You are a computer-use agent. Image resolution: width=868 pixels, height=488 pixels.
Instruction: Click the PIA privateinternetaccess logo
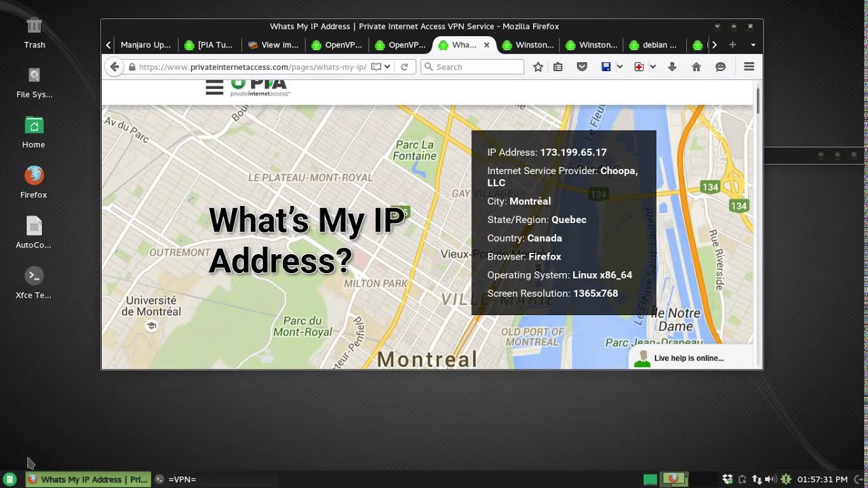point(260,88)
